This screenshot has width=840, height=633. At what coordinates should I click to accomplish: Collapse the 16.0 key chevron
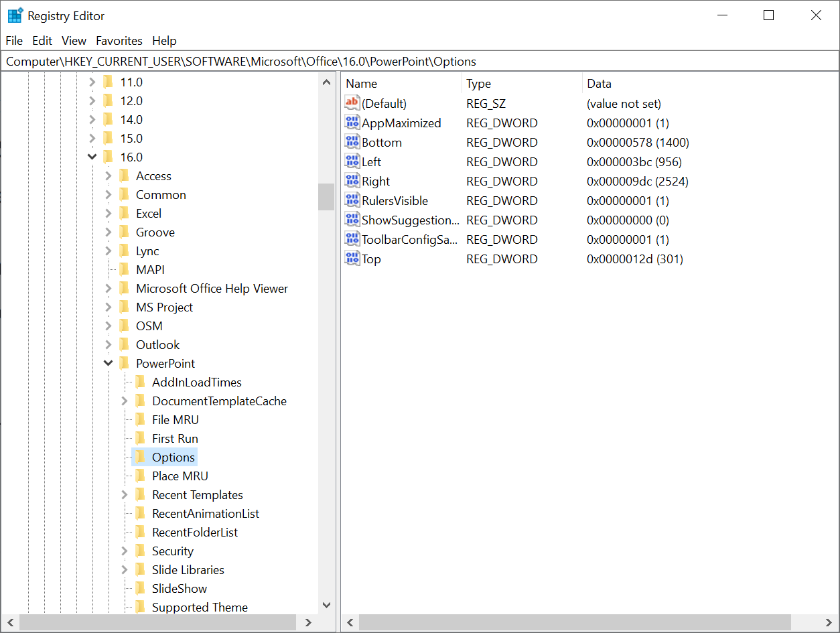92,156
